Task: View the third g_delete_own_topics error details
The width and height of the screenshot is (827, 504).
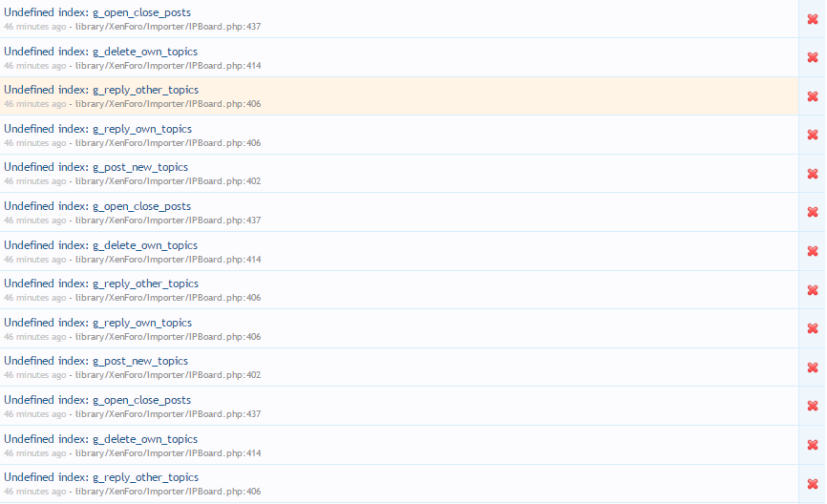Action: click(x=144, y=439)
